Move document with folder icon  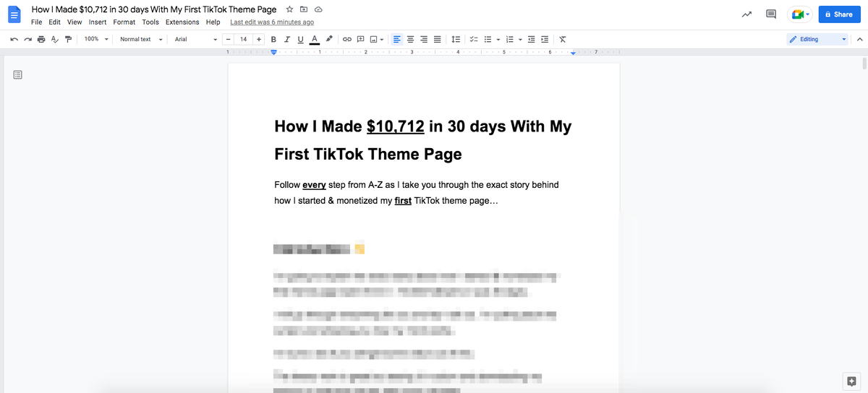coord(304,9)
